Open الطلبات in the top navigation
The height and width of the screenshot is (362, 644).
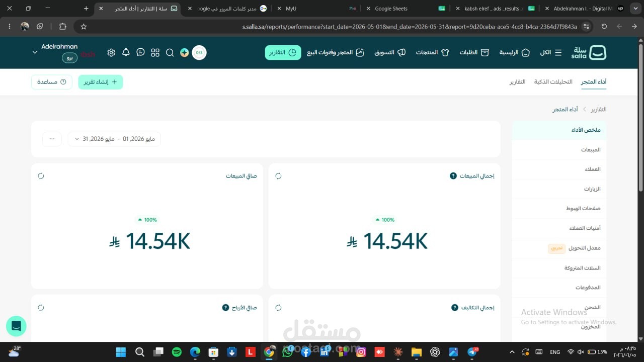(474, 52)
